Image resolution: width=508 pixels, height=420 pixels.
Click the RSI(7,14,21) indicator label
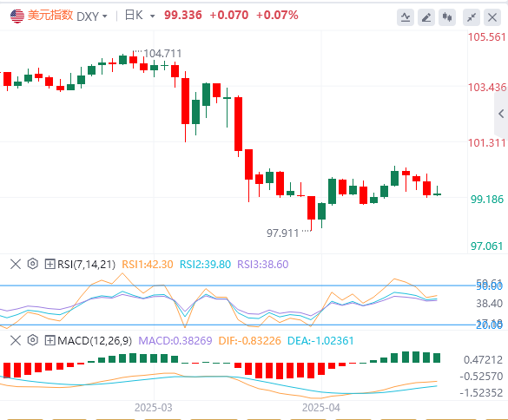tap(86, 265)
